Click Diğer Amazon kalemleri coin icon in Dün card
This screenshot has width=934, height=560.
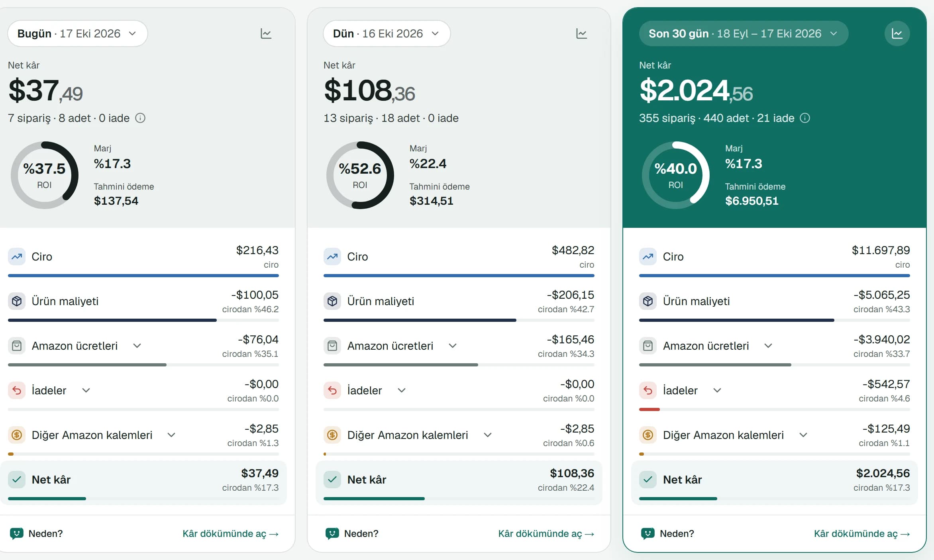(x=332, y=435)
